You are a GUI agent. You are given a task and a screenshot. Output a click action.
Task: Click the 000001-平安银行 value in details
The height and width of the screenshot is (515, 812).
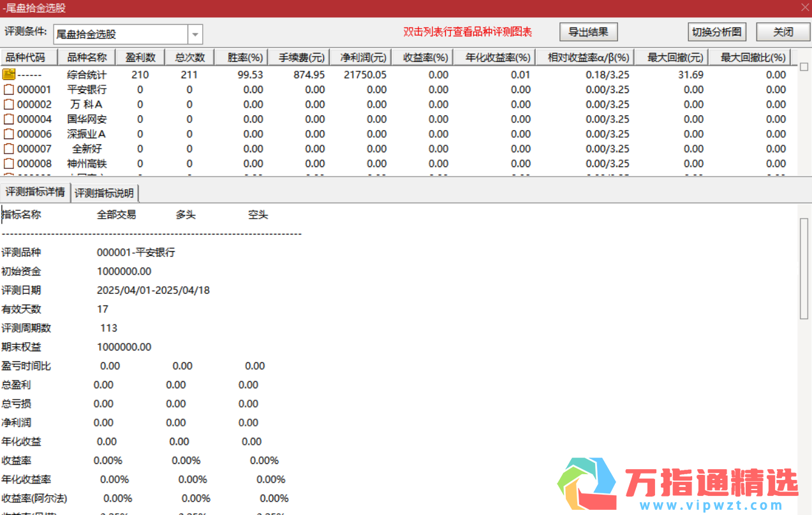[x=136, y=252]
